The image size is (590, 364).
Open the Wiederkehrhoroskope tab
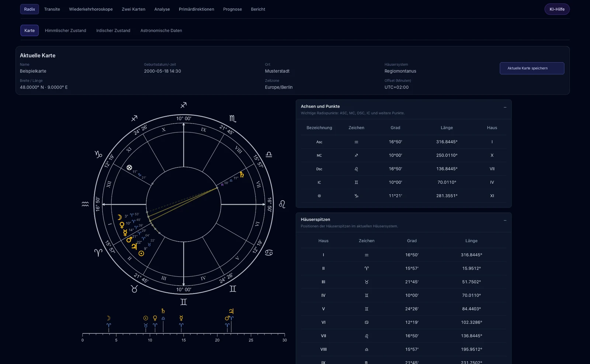tap(91, 9)
